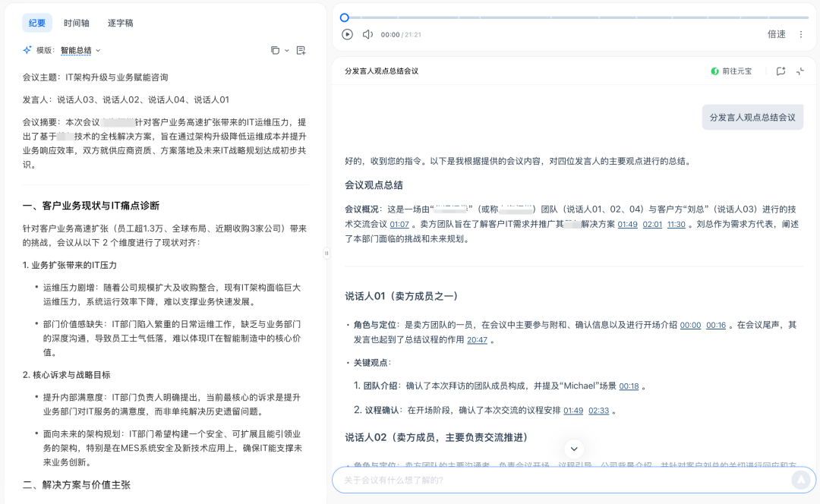Start a new chat with the icon
Image resolution: width=820 pixels, height=504 pixels.
[x=781, y=71]
